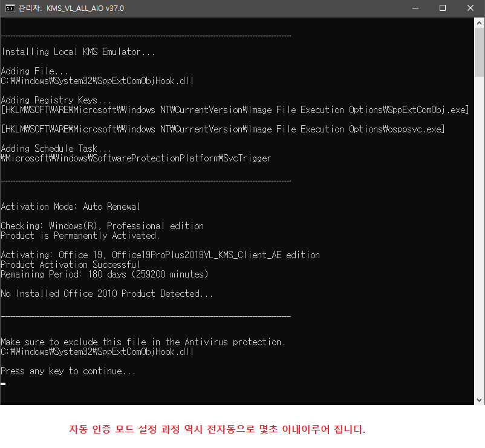Click the scrollbar up arrow
485x448 pixels.
479,23
